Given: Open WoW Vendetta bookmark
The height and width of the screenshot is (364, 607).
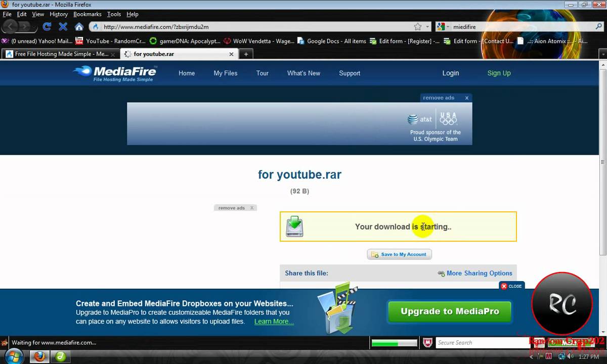Looking at the screenshot, I should point(259,41).
